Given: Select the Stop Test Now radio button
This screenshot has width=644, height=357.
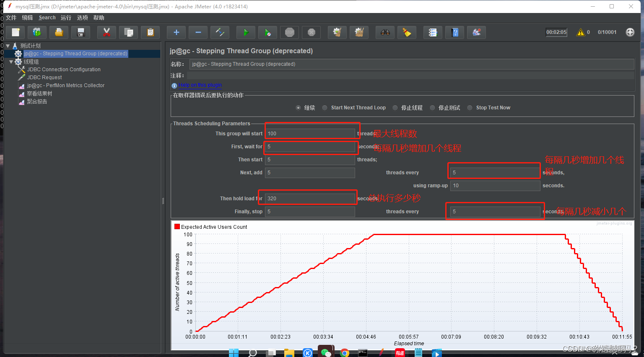Looking at the screenshot, I should 470,108.
